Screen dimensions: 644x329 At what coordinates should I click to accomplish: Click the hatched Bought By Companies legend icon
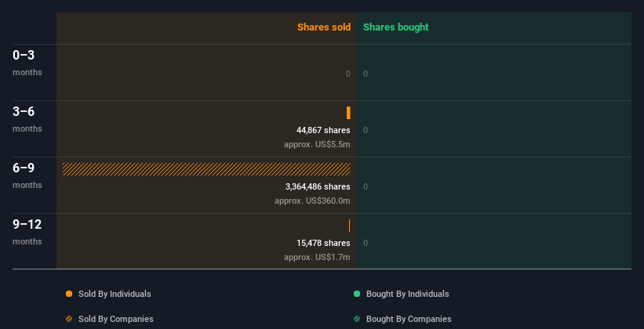pos(357,319)
